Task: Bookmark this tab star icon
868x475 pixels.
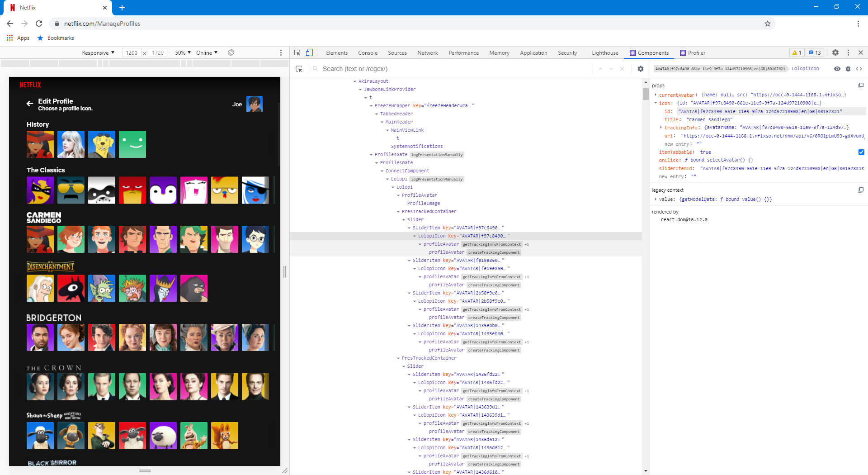Action: pyautogui.click(x=768, y=24)
